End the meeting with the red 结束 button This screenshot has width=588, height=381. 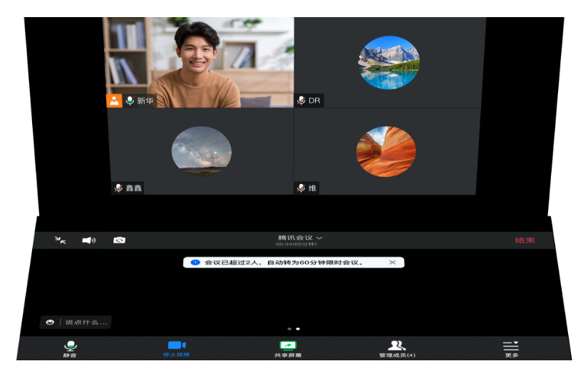(x=525, y=240)
